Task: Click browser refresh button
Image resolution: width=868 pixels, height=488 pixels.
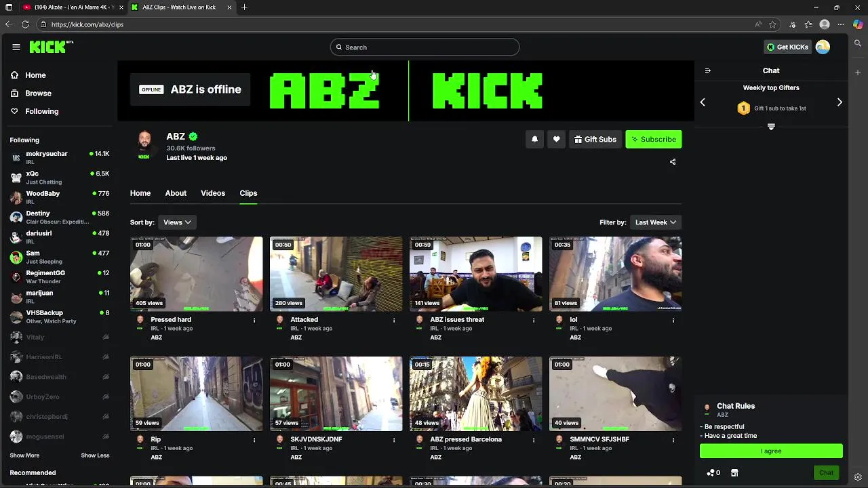Action: 25,24
